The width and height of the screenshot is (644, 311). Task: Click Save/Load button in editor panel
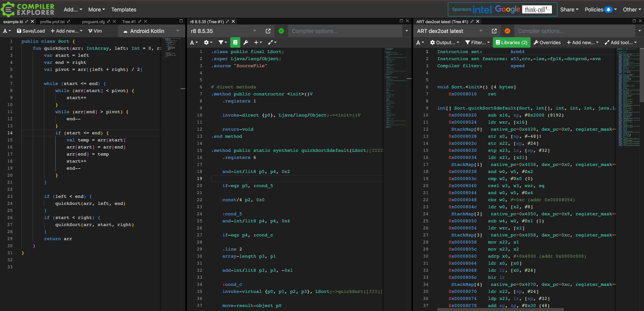31,31
